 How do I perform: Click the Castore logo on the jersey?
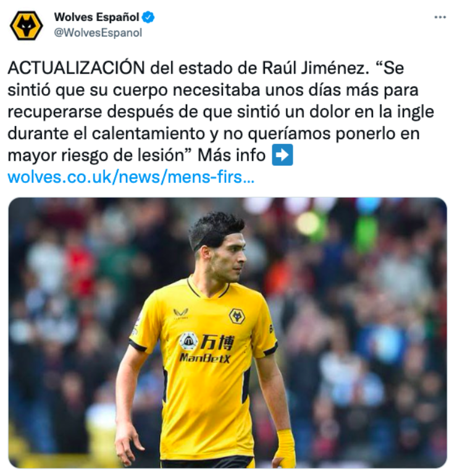pyautogui.click(x=181, y=313)
